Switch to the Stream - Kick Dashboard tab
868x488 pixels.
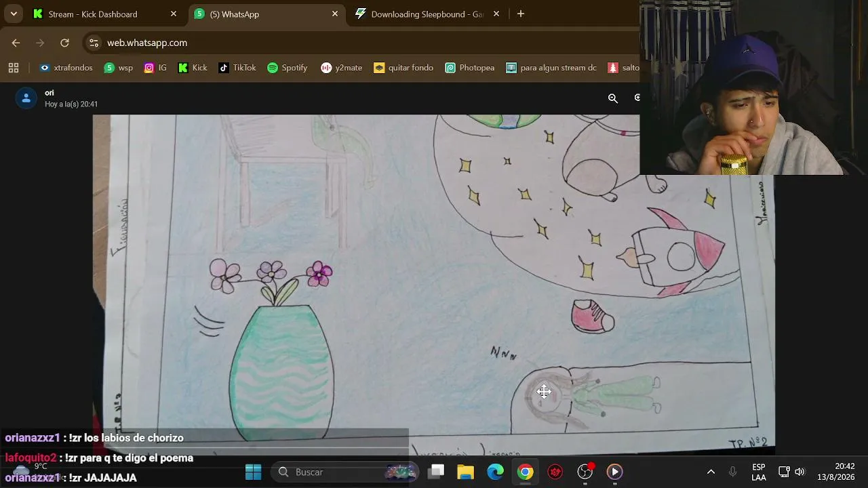(105, 14)
